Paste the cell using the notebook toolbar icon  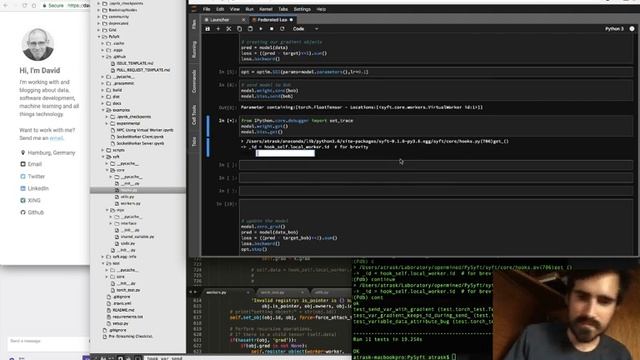[x=250, y=29]
